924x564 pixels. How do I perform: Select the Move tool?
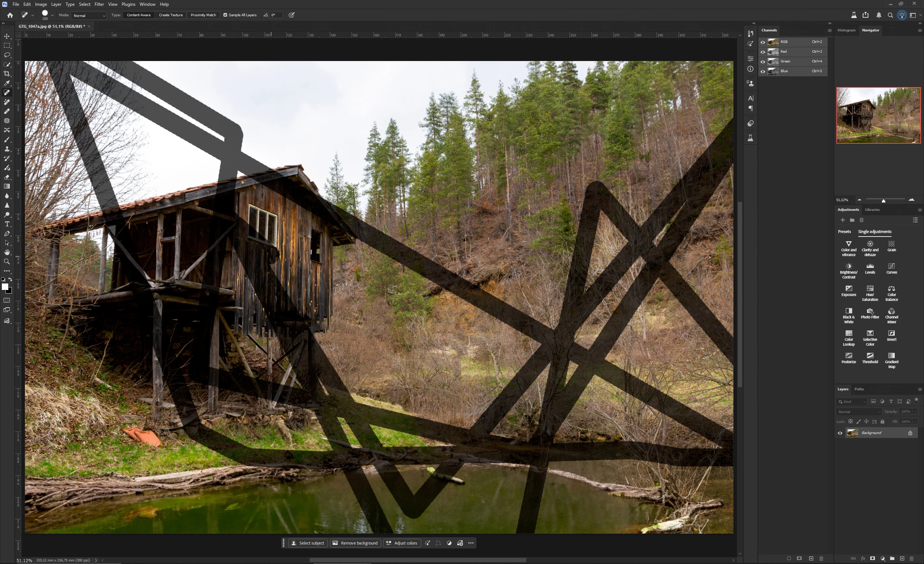[7, 36]
